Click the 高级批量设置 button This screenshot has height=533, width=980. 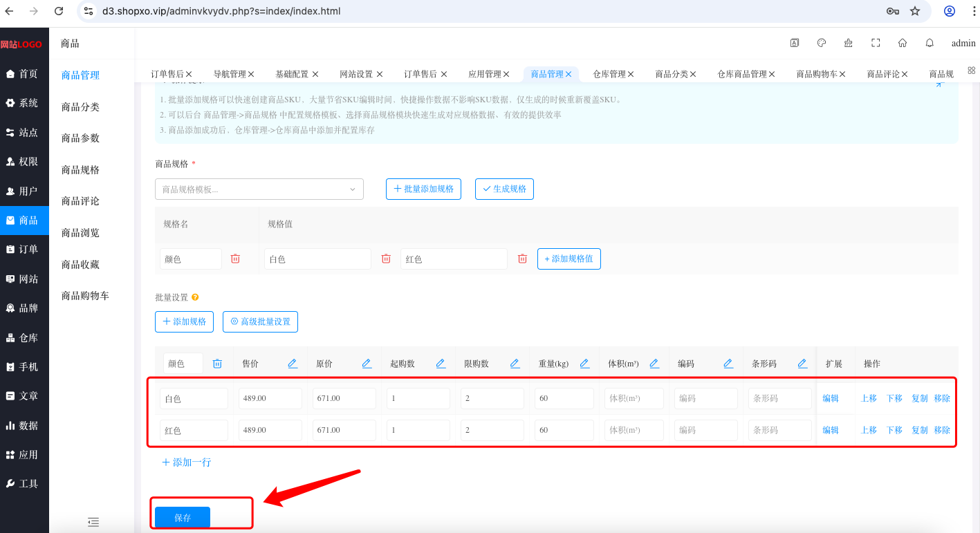tap(260, 321)
